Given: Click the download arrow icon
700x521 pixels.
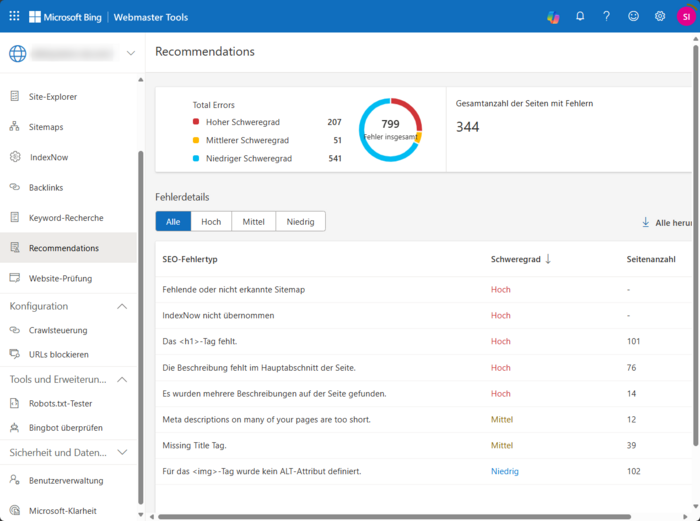Looking at the screenshot, I should tap(646, 222).
